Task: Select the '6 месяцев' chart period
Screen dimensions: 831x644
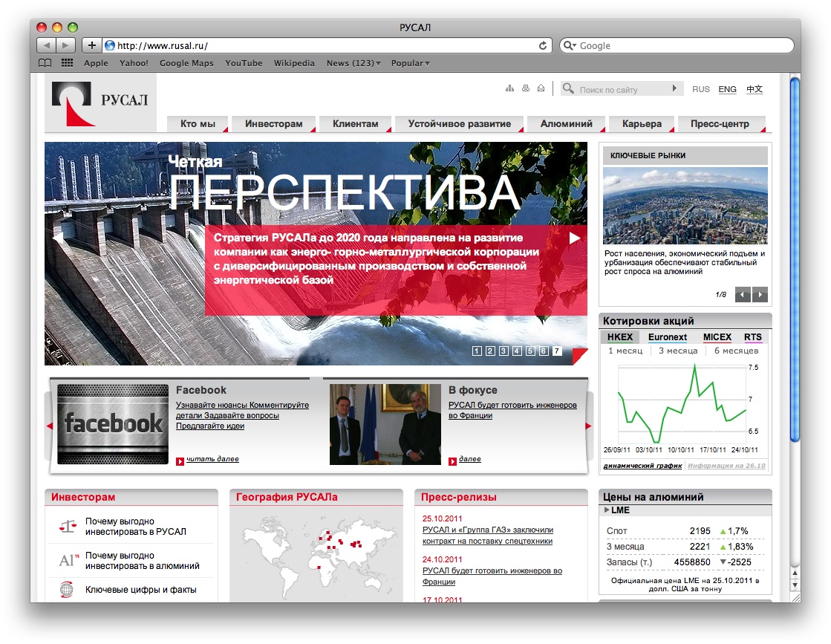Action: coord(736,351)
